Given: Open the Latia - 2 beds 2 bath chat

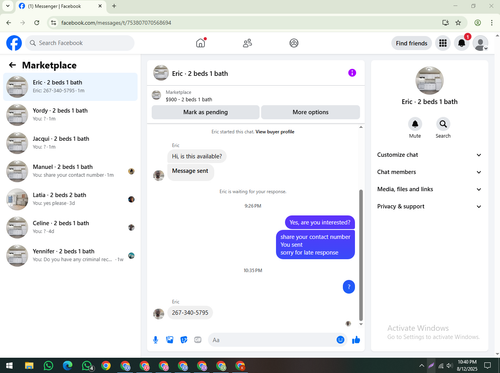Looking at the screenshot, I should point(70,199).
